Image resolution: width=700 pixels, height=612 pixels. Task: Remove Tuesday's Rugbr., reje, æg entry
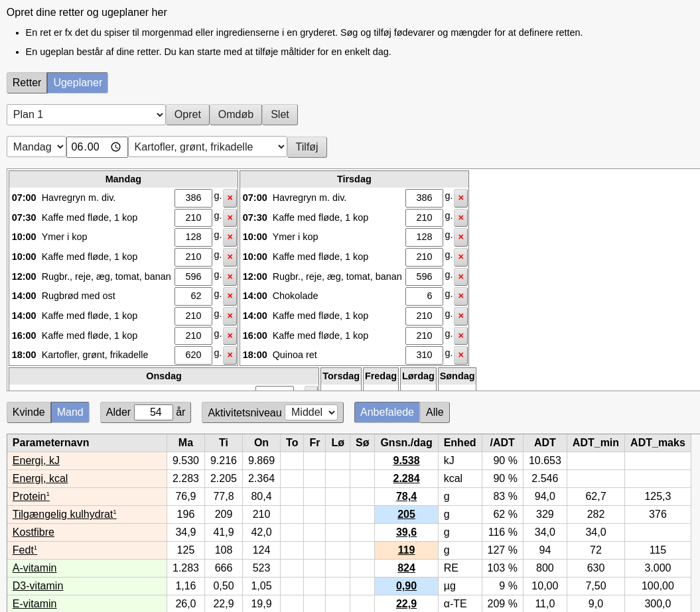[460, 276]
